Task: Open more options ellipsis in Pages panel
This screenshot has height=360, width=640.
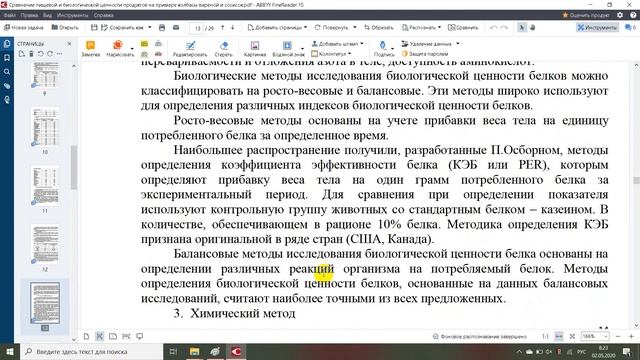Action: tap(60, 54)
